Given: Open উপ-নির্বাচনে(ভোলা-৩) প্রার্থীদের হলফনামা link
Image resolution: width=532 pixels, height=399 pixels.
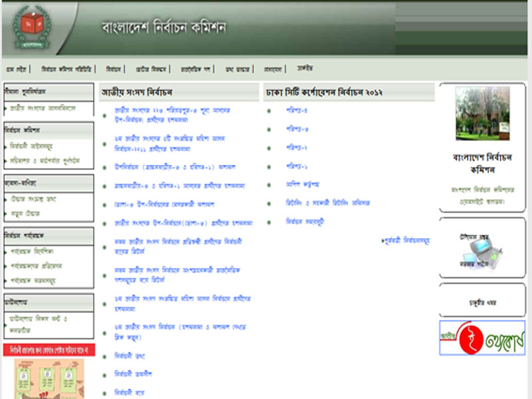Looking at the screenshot, I should 184,223.
